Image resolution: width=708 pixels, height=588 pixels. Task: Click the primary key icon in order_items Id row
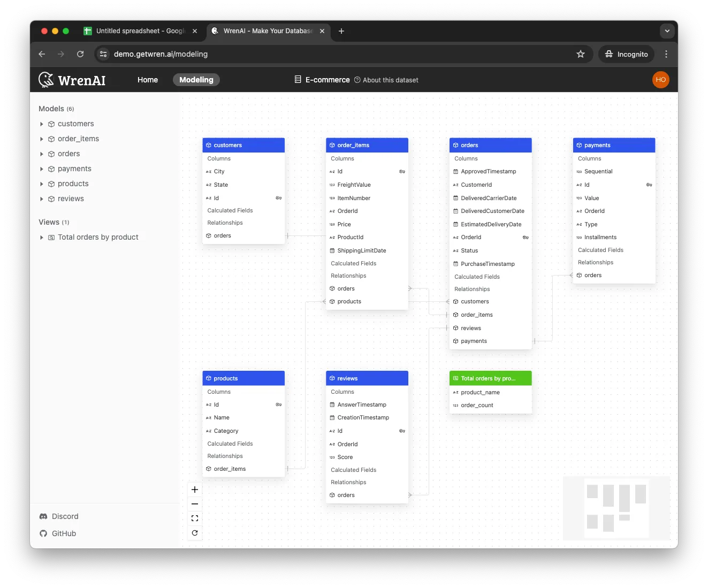[x=402, y=172]
